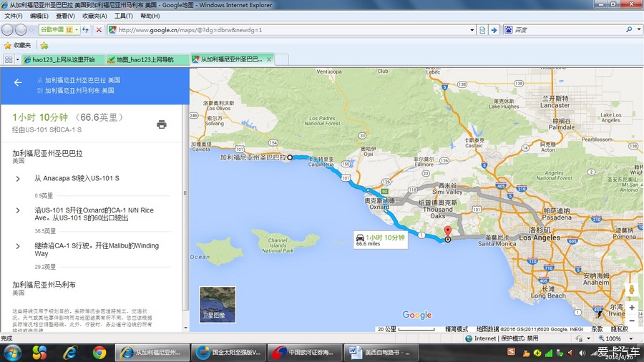This screenshot has width=644, height=362.
Task: Click the refresh arrows icon
Action: click(85, 30)
